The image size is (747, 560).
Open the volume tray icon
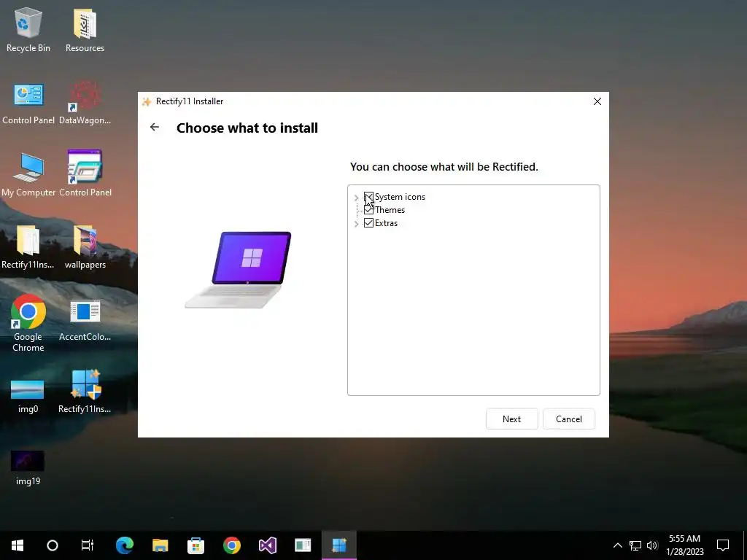(x=652, y=545)
